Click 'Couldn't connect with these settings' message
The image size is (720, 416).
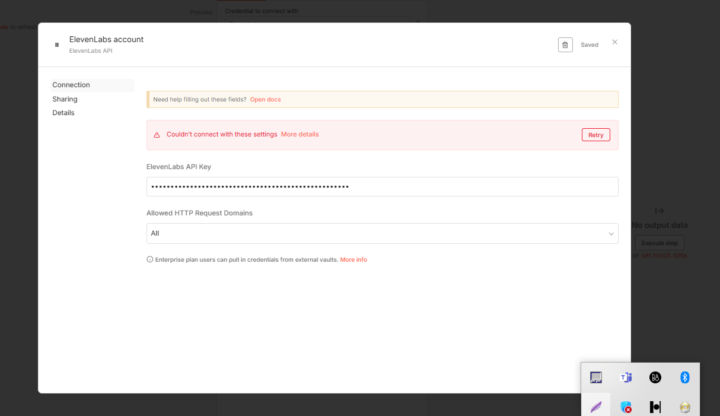tap(221, 135)
